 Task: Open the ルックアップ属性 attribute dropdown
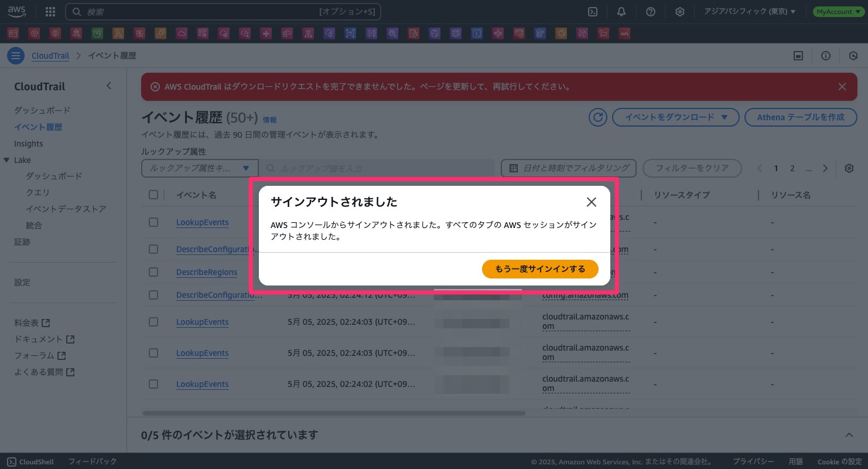point(200,168)
